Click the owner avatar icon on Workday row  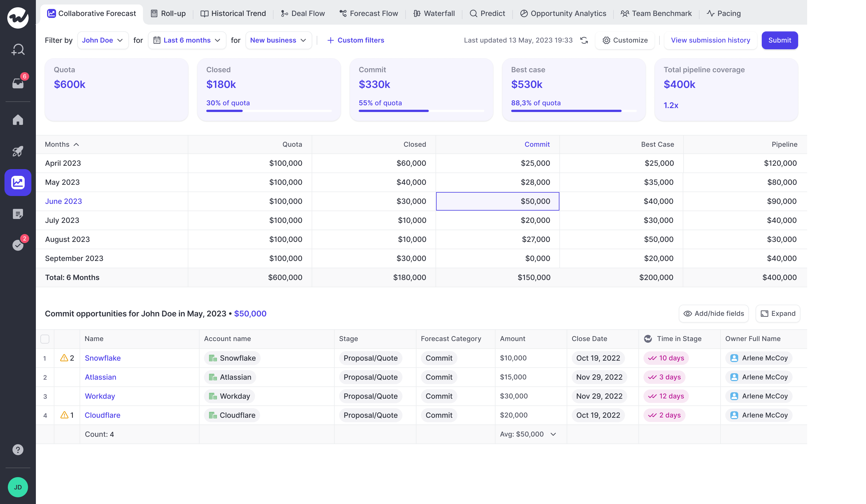[x=734, y=396]
